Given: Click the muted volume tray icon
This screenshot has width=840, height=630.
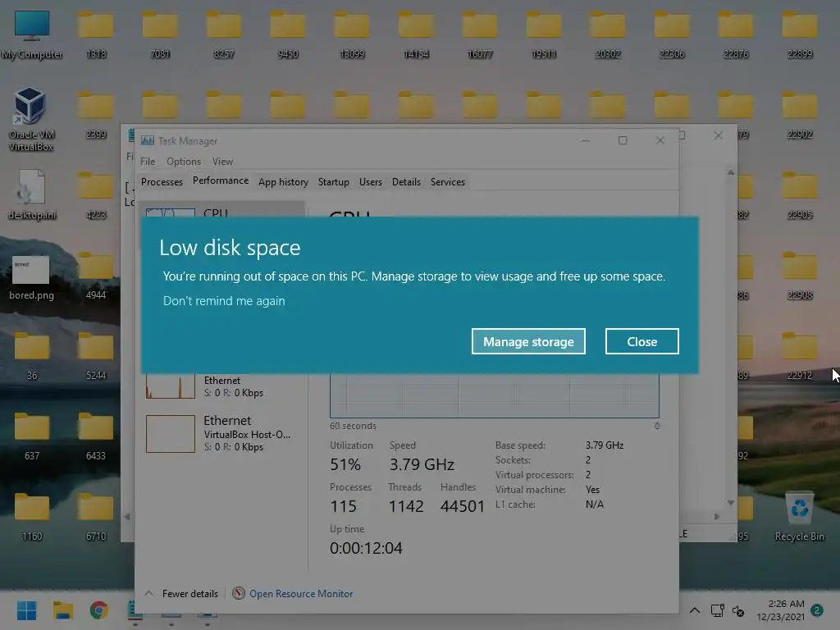Looking at the screenshot, I should [x=738, y=610].
